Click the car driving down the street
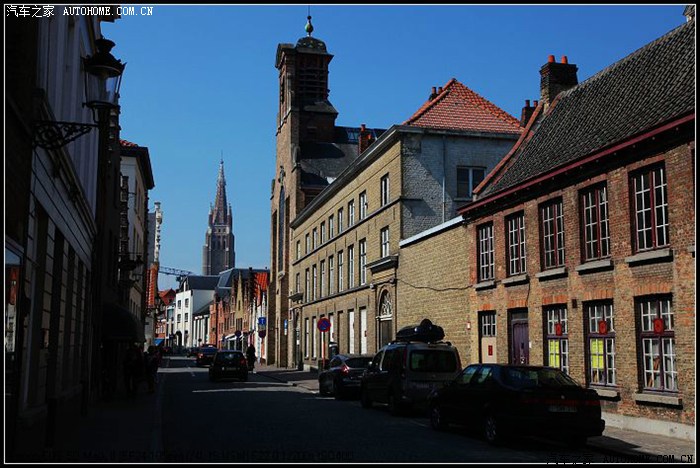This screenshot has width=700, height=468. (x=229, y=365)
